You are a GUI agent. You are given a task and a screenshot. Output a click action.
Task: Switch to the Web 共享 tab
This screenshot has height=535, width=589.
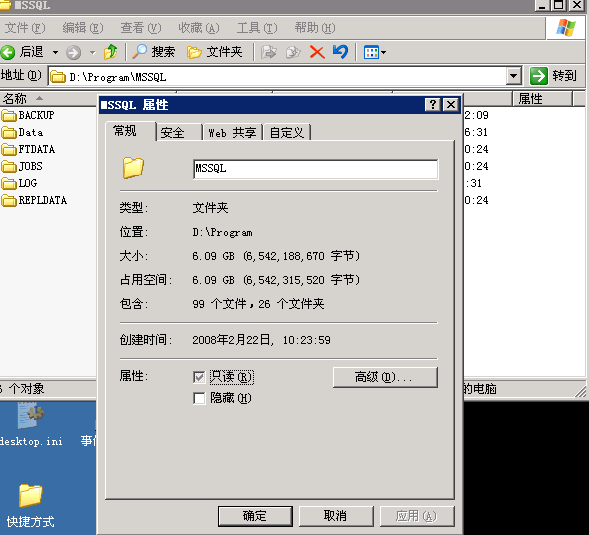click(x=233, y=133)
